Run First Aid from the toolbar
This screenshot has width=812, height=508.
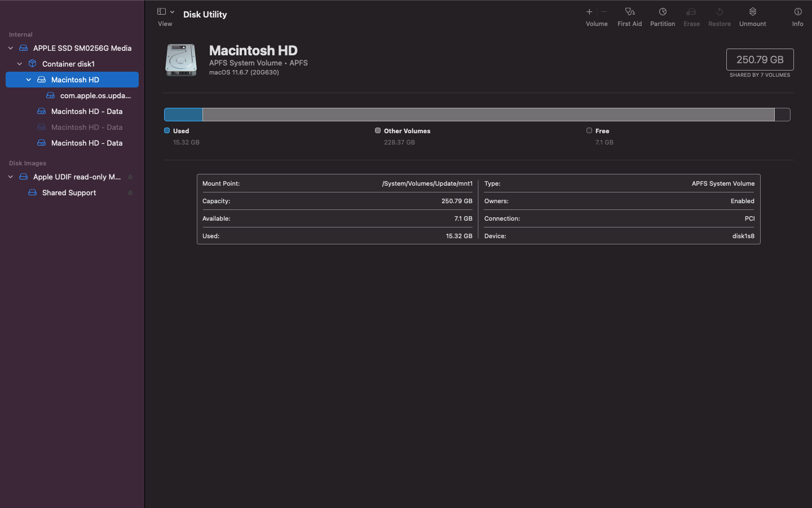tap(630, 11)
